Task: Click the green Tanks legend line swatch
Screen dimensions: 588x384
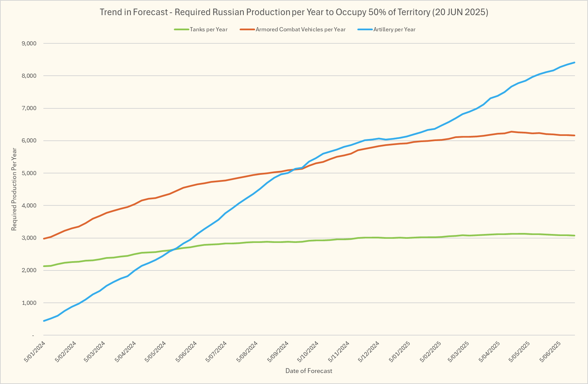Action: [181, 30]
